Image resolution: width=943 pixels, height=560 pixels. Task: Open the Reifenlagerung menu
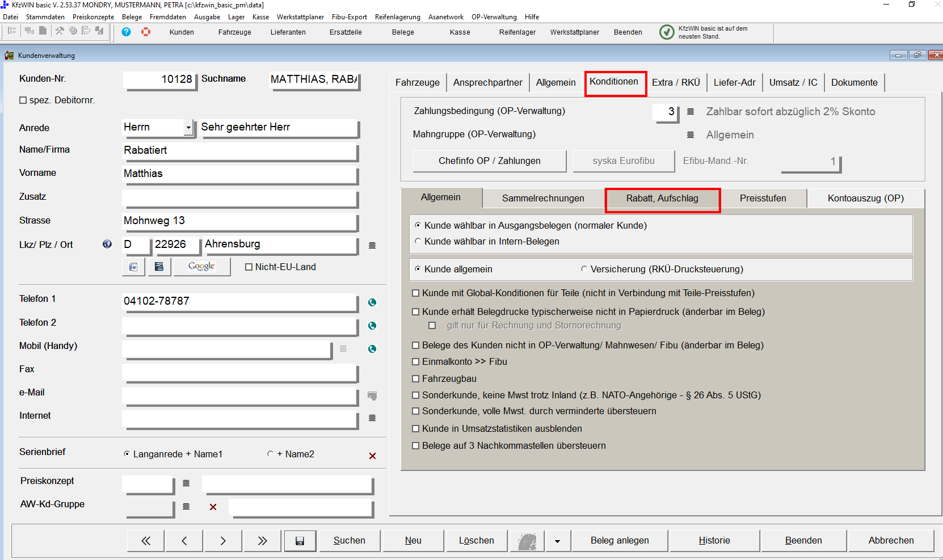[398, 17]
